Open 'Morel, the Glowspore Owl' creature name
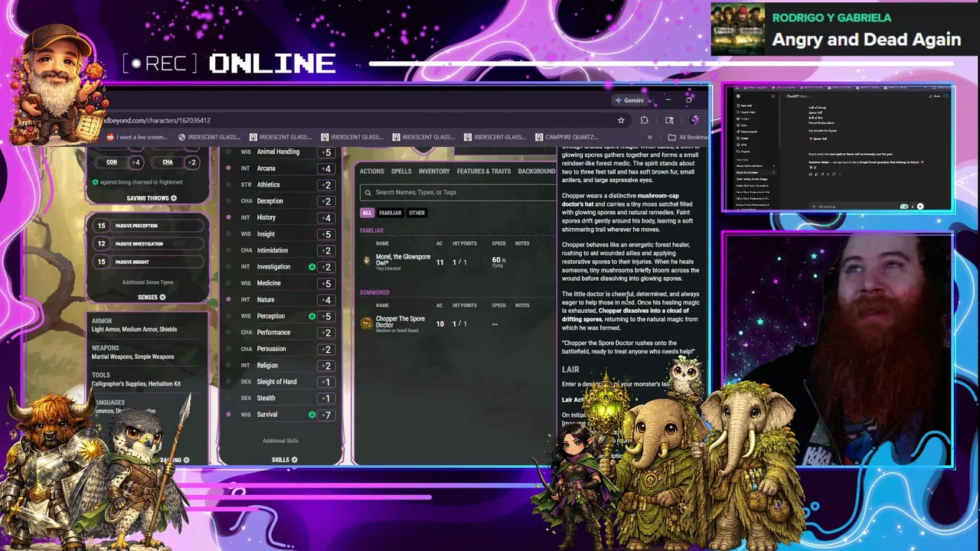 click(x=403, y=259)
